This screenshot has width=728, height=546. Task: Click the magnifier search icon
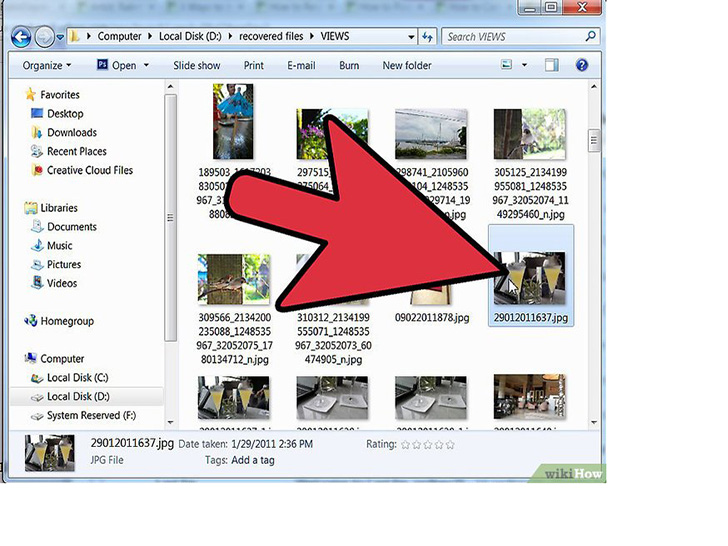[x=591, y=36]
